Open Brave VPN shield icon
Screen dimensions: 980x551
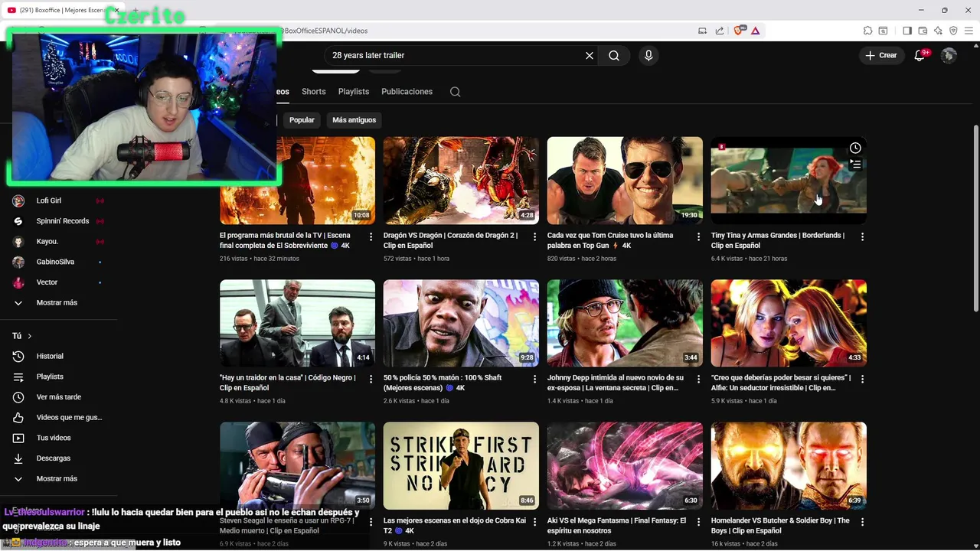point(953,31)
